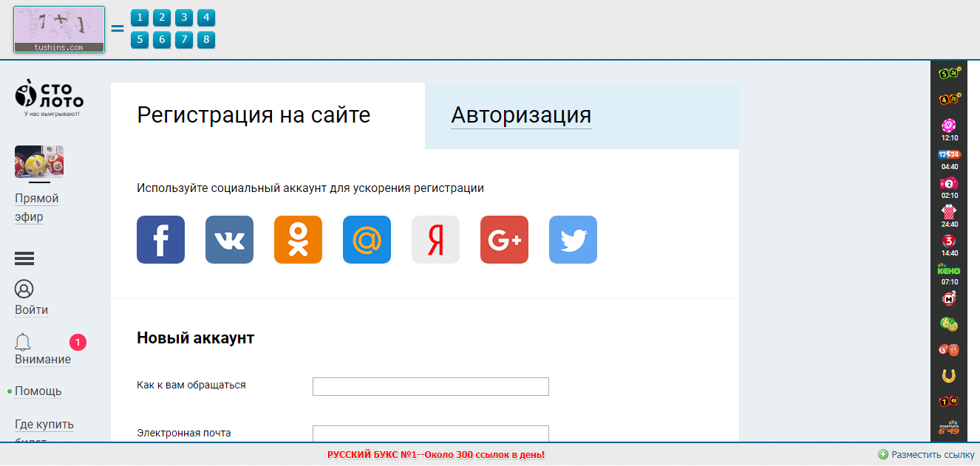Open the 5 из 36 lottery icon
The height and width of the screenshot is (466, 980).
coord(949,73)
